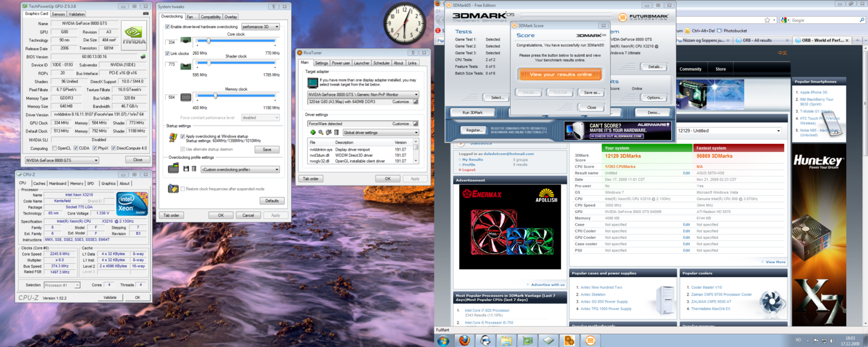The image size is (868, 347).
Task: Open Firefox from the taskbar
Action: 464,341
